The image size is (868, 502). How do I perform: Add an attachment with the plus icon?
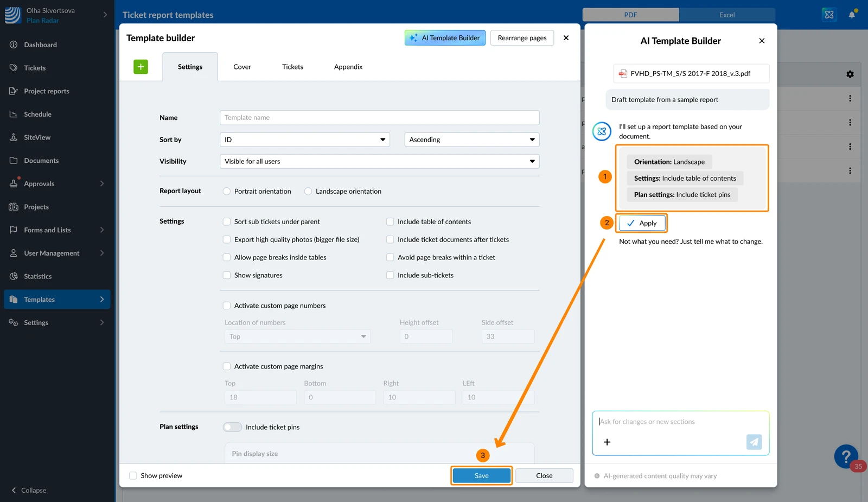click(607, 442)
